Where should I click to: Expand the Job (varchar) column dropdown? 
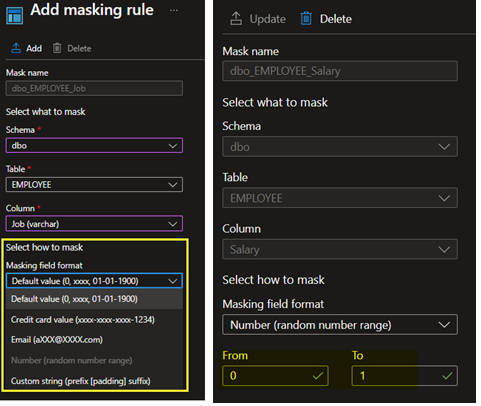[94, 224]
